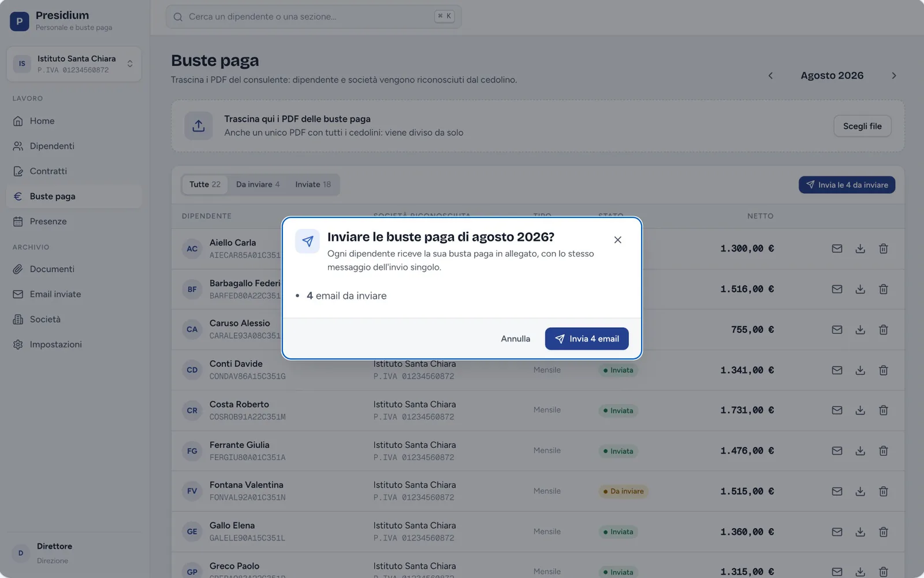Image resolution: width=924 pixels, height=578 pixels.
Task: Open Home in the sidebar
Action: click(74, 121)
